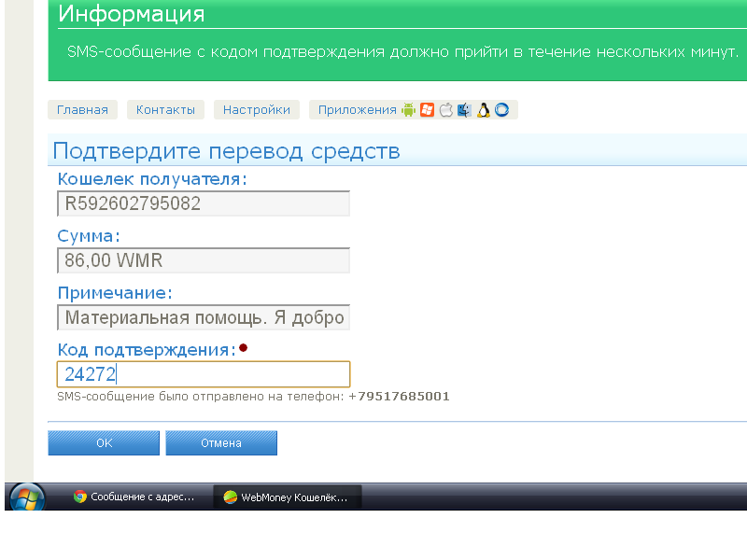This screenshot has width=747, height=560.
Task: Open the Linux penguin application icon
Action: tap(483, 110)
